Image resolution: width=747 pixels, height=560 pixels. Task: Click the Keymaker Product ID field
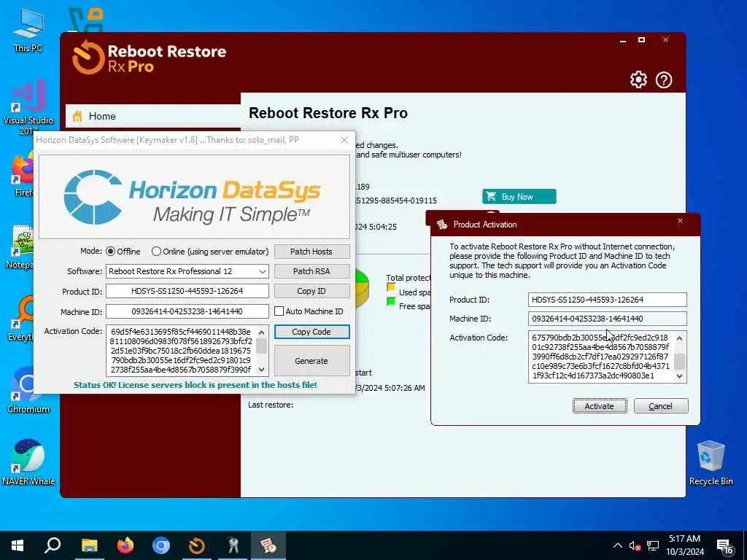click(x=187, y=291)
